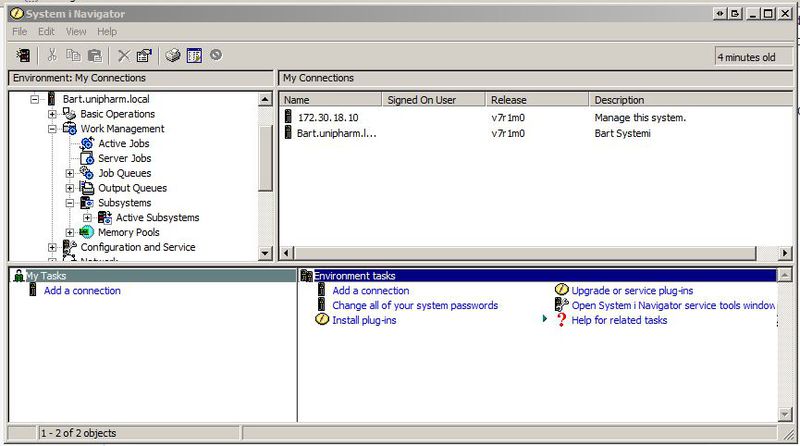
Task: Click the Signed On User column header
Action: [434, 100]
